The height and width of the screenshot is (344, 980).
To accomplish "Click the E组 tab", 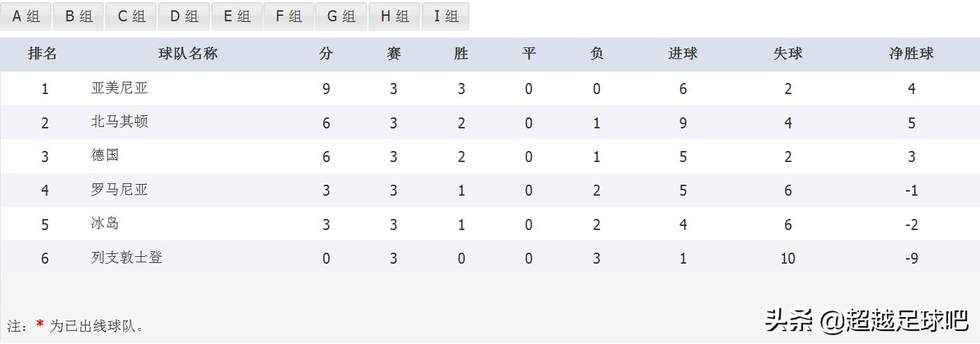I will click(x=237, y=16).
